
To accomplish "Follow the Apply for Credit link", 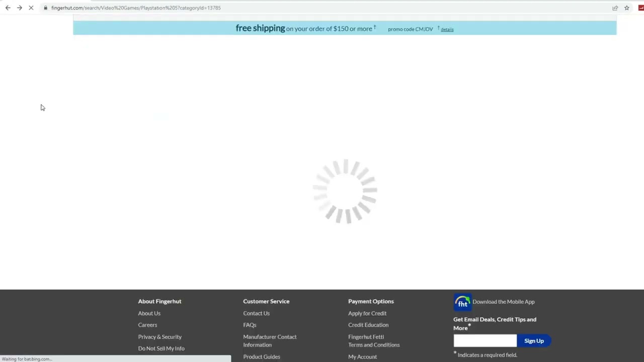I will 367,313.
